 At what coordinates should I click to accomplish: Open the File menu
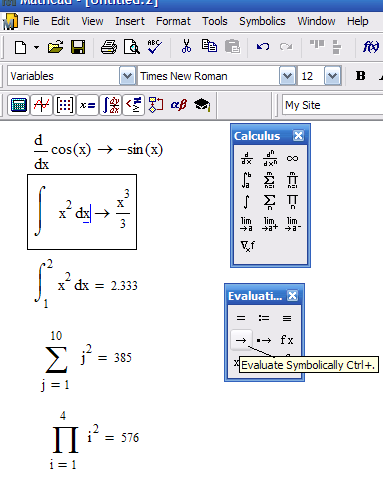(31, 21)
